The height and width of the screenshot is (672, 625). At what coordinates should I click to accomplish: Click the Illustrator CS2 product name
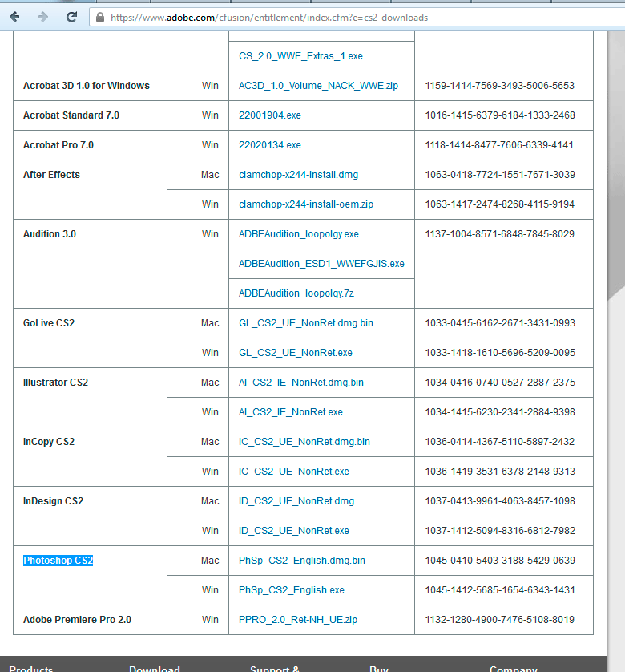[55, 383]
